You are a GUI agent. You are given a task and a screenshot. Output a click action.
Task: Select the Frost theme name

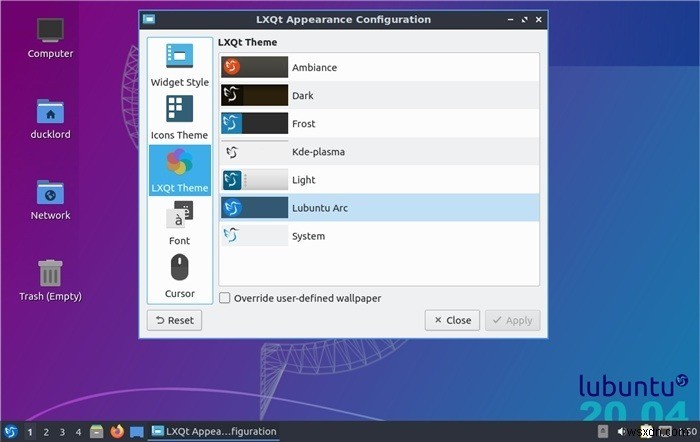pyautogui.click(x=304, y=124)
